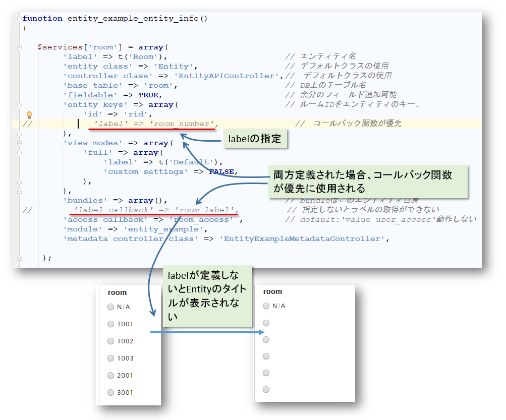Select the 3001 radio button

coord(110,392)
